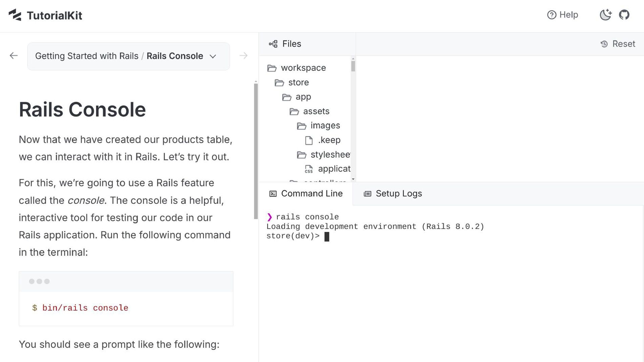This screenshot has width=644, height=362.
Task: Click the Help question mark icon
Action: (551, 15)
